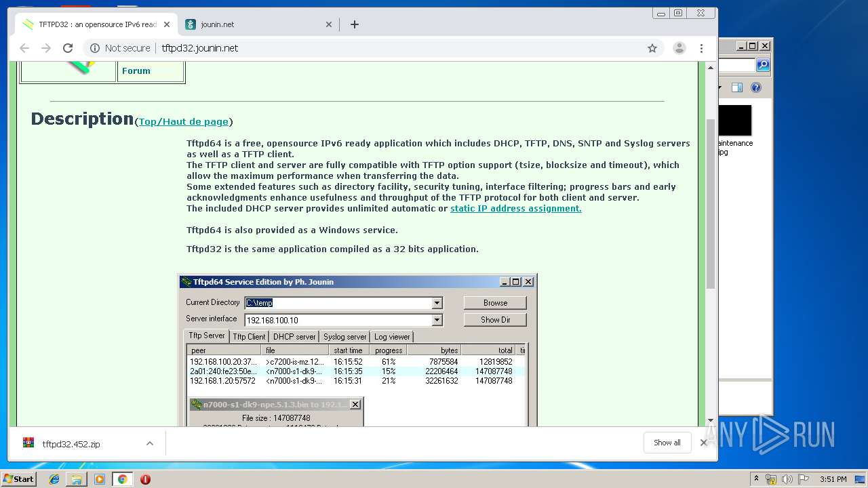Close the TFTPD32 tab
Screen dimensions: 868x488
point(167,24)
